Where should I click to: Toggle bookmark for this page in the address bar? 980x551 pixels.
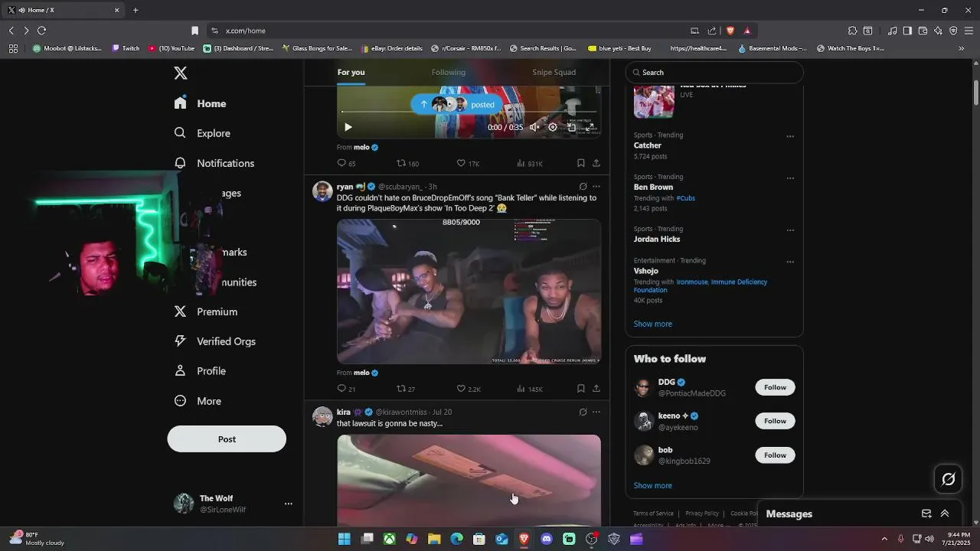pyautogui.click(x=194, y=31)
